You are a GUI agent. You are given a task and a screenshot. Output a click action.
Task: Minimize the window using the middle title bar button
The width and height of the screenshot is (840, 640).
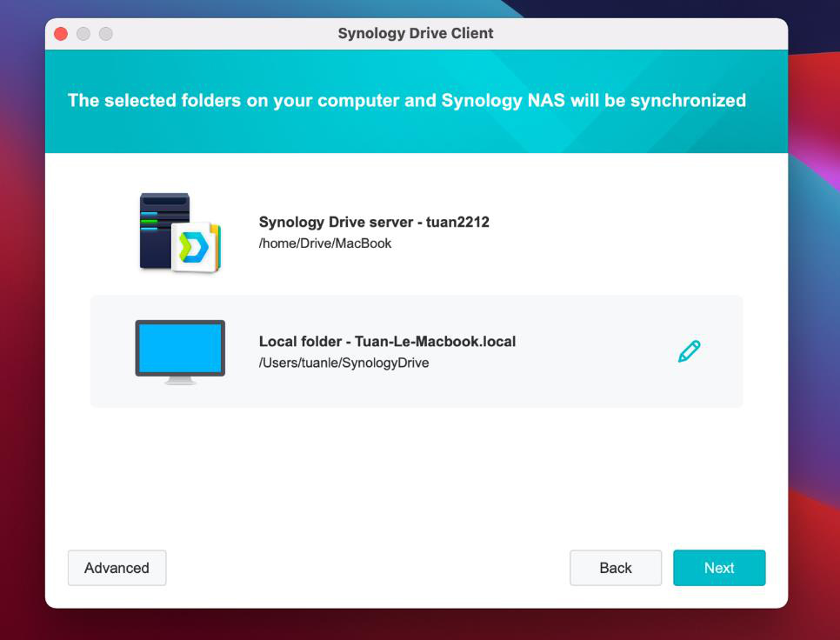click(83, 34)
